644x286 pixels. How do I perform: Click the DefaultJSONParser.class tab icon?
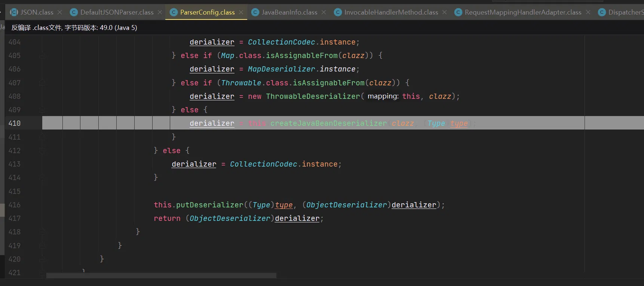pos(74,12)
